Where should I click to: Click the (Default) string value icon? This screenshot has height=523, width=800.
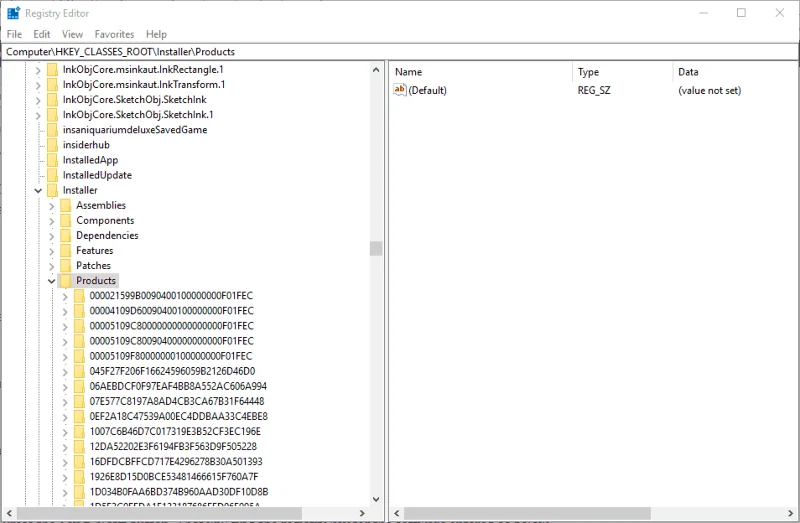pyautogui.click(x=399, y=90)
